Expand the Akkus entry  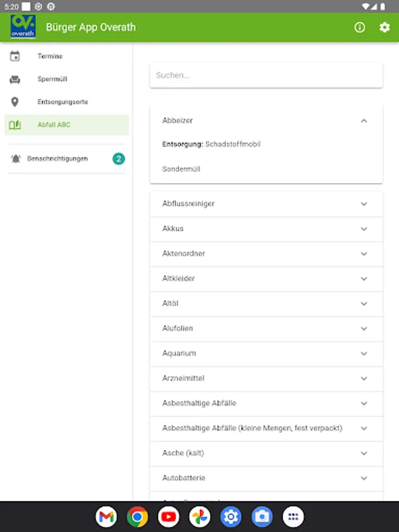point(364,229)
